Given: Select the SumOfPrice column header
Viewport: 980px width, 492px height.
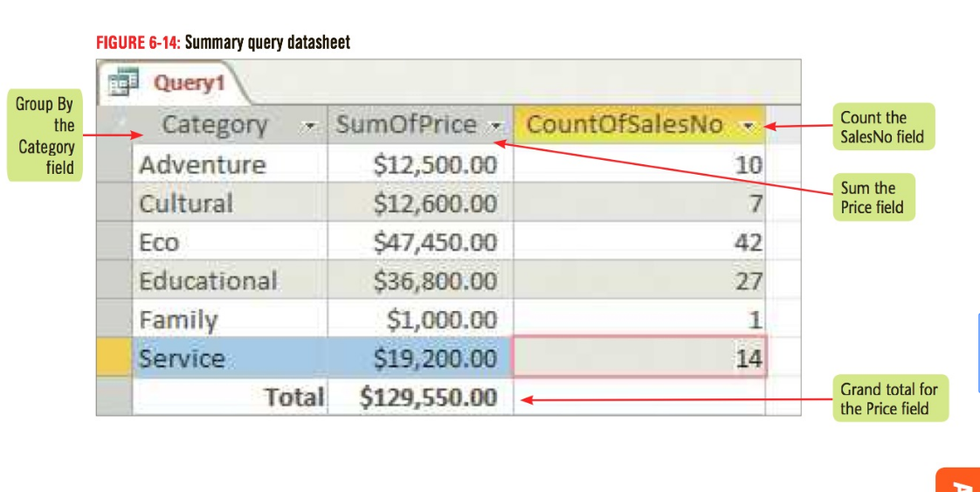Looking at the screenshot, I should click(x=420, y=125).
